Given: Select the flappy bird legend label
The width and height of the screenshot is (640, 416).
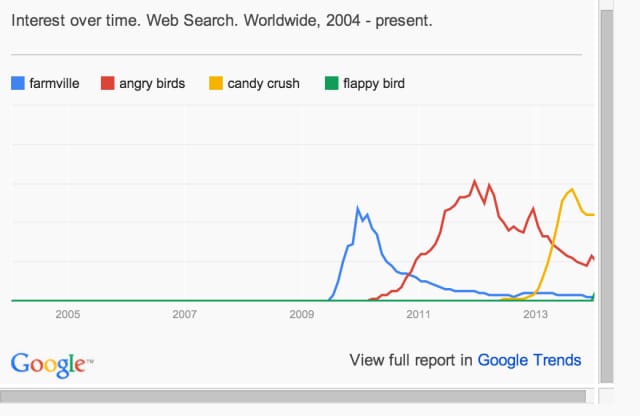Looking at the screenshot, I should [372, 84].
